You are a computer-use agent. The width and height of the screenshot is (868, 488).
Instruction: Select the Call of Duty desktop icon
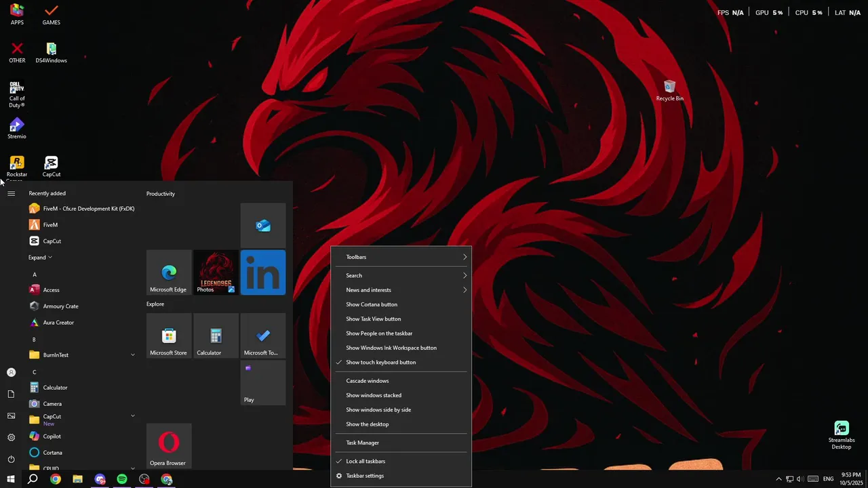coord(17,94)
